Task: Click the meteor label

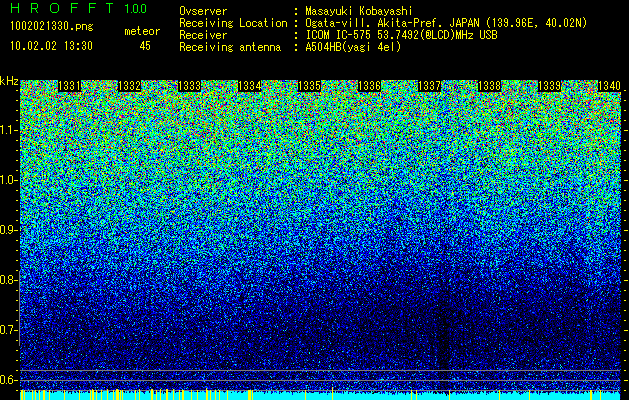Action: (x=142, y=31)
